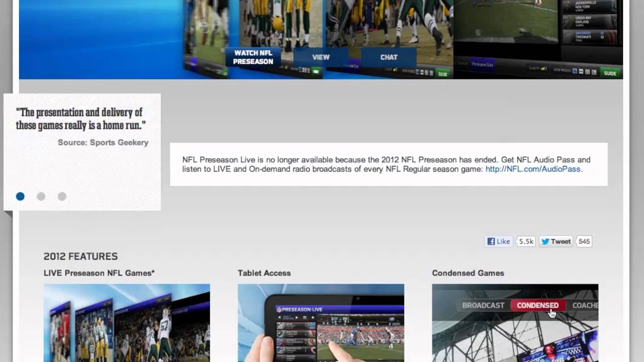Click the Facebook f icon
The image size is (644, 362).
(491, 241)
